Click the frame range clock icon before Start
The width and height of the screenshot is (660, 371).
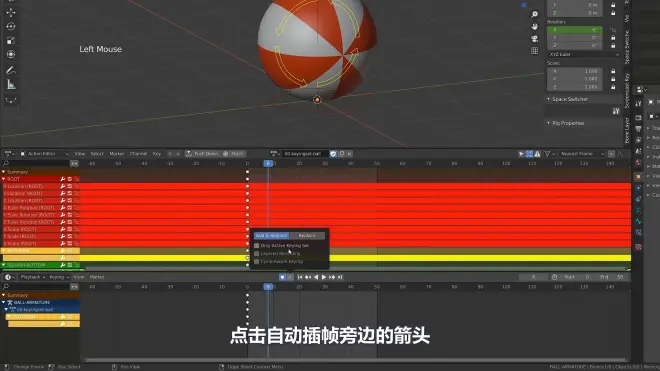click(x=554, y=277)
